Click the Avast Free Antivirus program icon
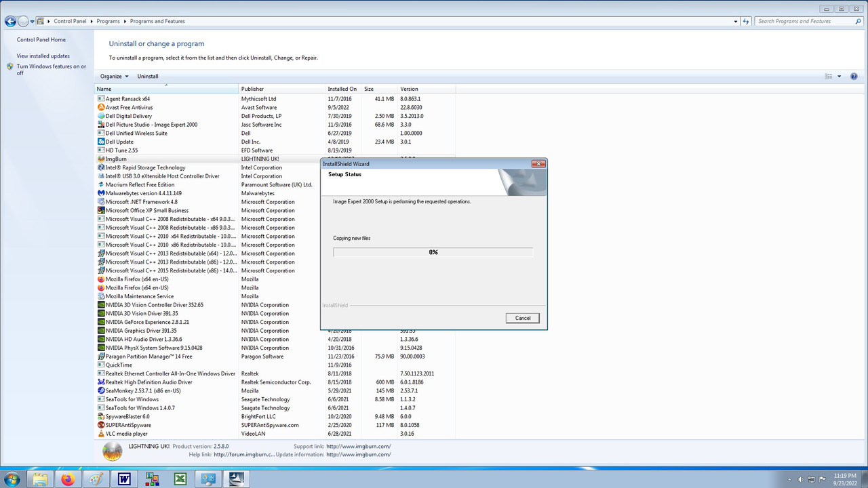The width and height of the screenshot is (868, 488). point(101,108)
